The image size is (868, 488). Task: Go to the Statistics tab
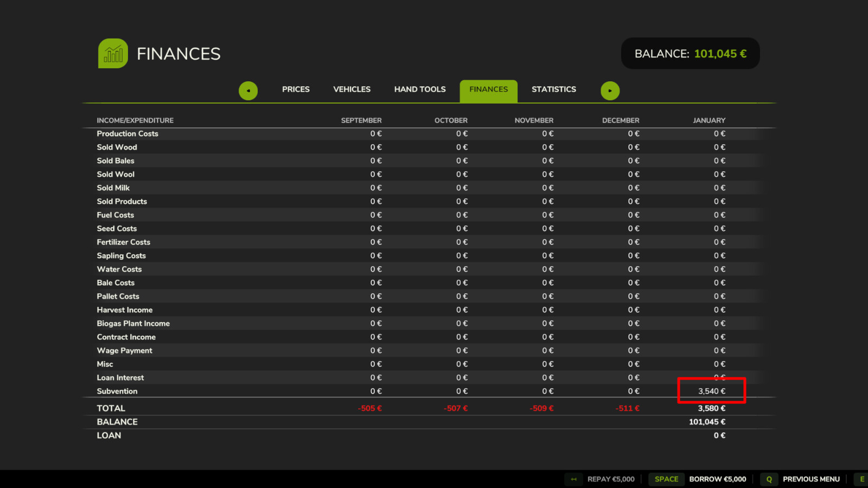553,89
